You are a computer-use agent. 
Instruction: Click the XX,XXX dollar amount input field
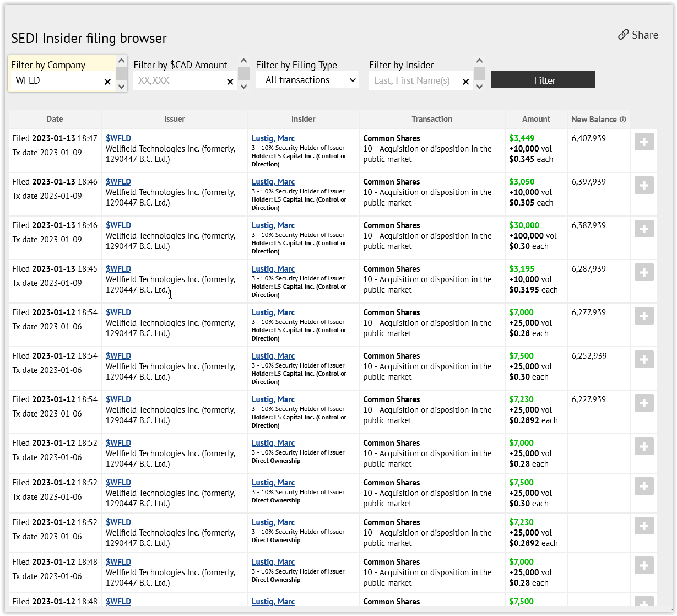click(182, 80)
